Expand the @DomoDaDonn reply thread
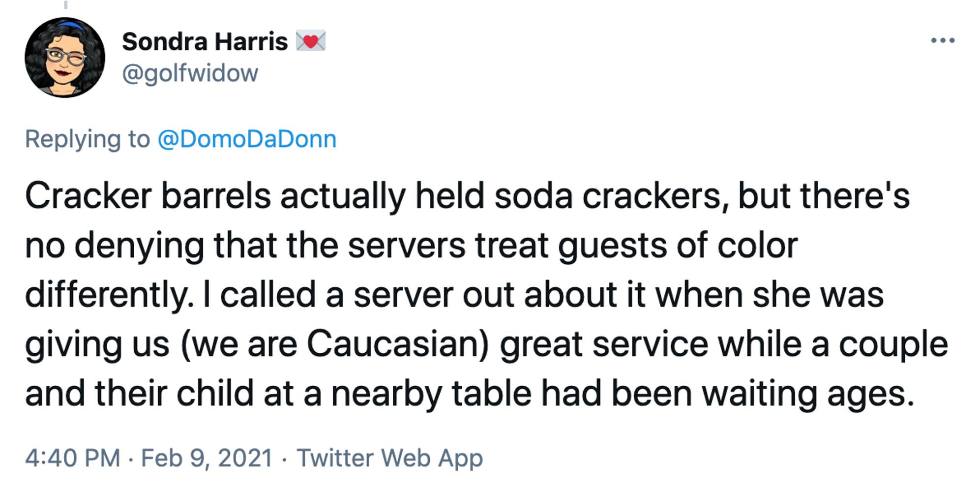The height and width of the screenshot is (492, 980). click(247, 140)
